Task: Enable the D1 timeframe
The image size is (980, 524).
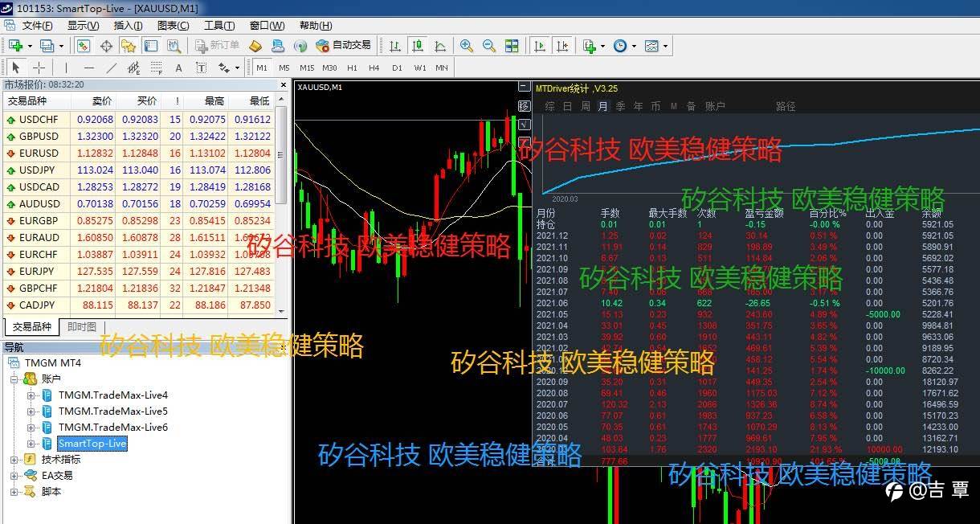Action: coord(397,68)
